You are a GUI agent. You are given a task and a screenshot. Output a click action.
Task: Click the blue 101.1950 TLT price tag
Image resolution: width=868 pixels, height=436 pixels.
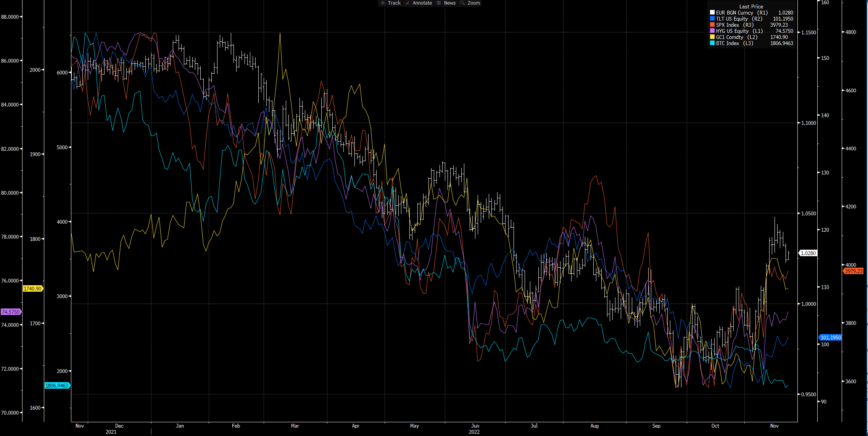(x=830, y=337)
